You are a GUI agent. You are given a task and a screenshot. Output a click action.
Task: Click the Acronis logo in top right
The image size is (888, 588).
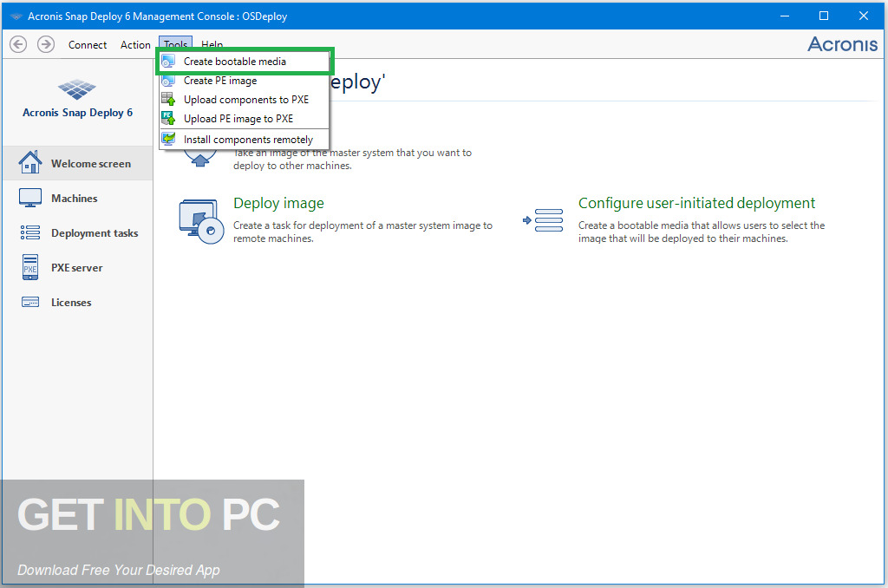pyautogui.click(x=842, y=44)
